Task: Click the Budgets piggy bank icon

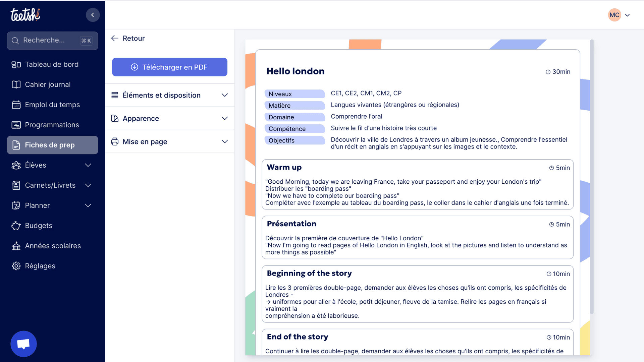Action: tap(16, 226)
